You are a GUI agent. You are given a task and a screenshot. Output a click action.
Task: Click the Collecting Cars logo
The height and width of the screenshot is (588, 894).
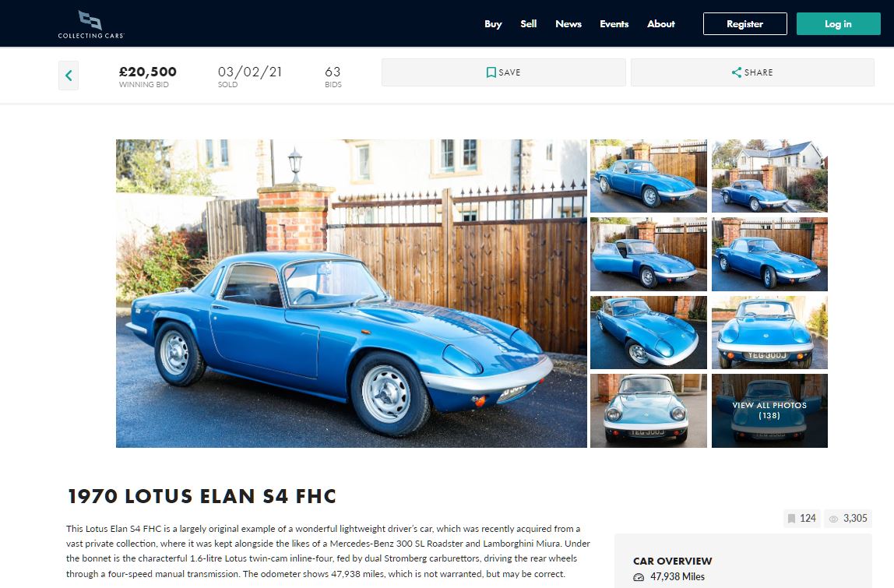coord(90,24)
